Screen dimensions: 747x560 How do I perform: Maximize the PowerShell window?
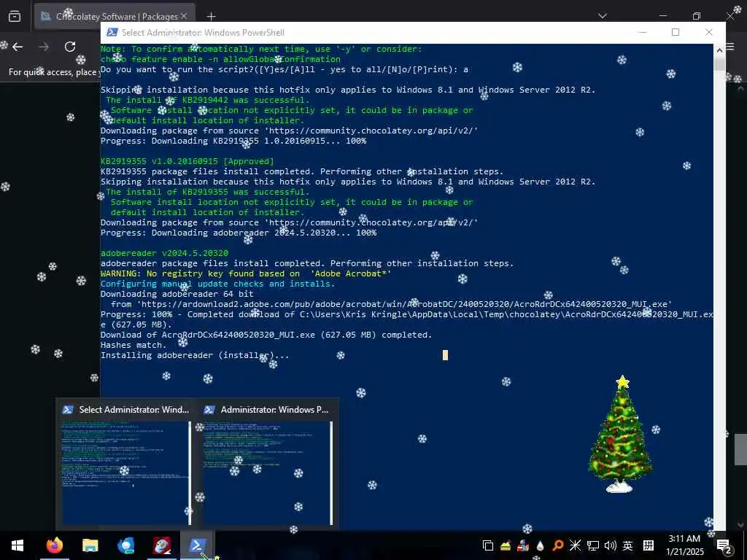point(675,32)
